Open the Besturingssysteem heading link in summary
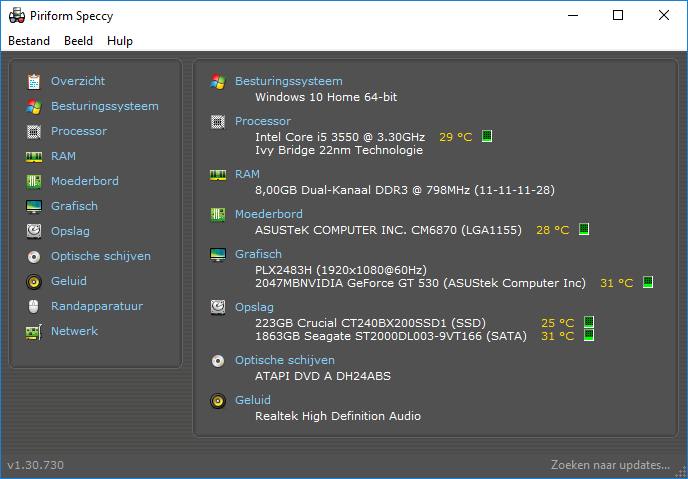Image resolution: width=688 pixels, height=479 pixels. pos(289,81)
